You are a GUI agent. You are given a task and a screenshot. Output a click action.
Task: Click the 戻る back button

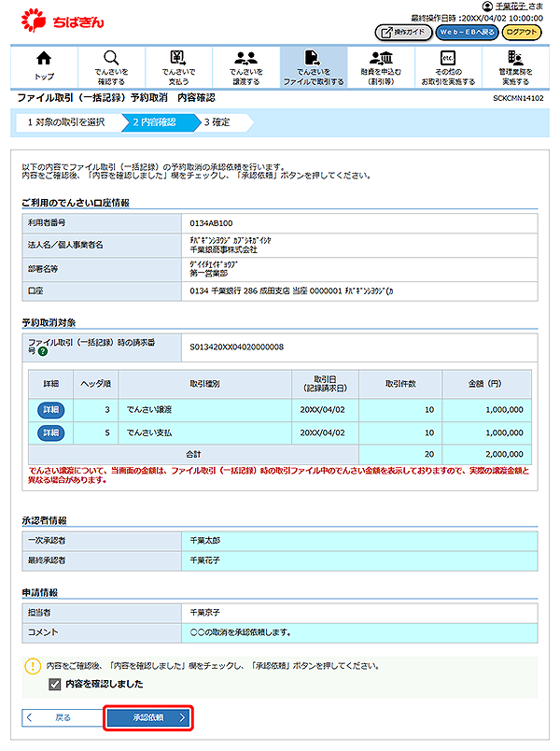click(63, 717)
